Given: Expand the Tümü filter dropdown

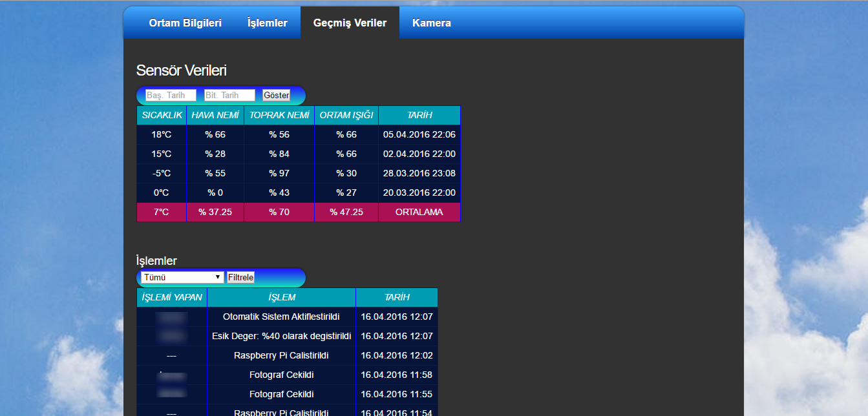Looking at the screenshot, I should [182, 277].
